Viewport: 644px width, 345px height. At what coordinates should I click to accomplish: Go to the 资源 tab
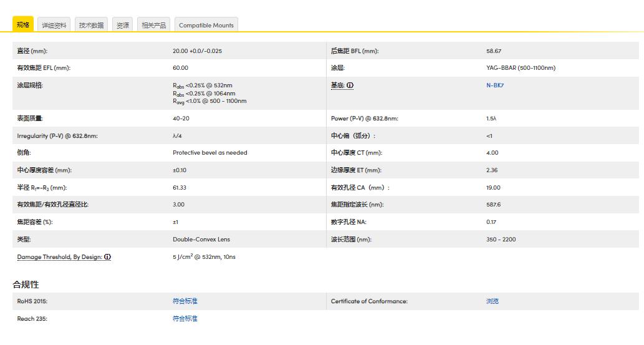pyautogui.click(x=123, y=26)
